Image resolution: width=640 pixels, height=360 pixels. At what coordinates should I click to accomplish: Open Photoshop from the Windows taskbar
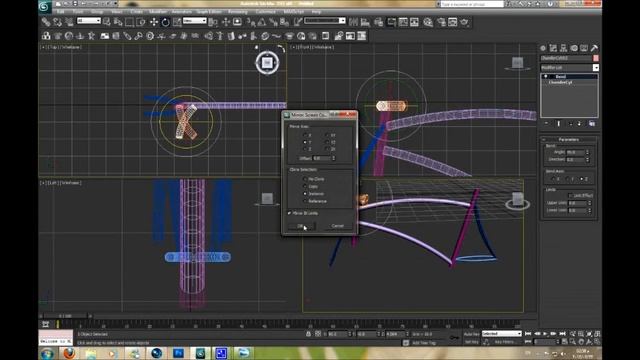coord(178,353)
